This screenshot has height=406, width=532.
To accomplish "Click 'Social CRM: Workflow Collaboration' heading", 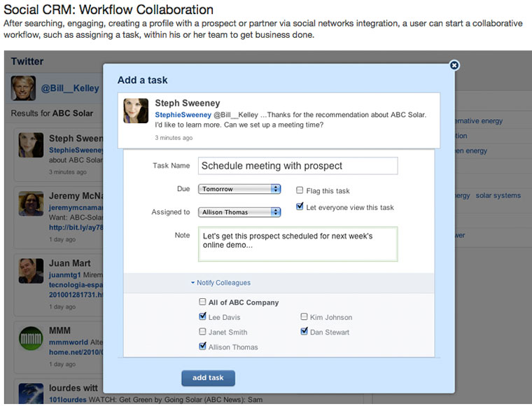I will coord(108,10).
